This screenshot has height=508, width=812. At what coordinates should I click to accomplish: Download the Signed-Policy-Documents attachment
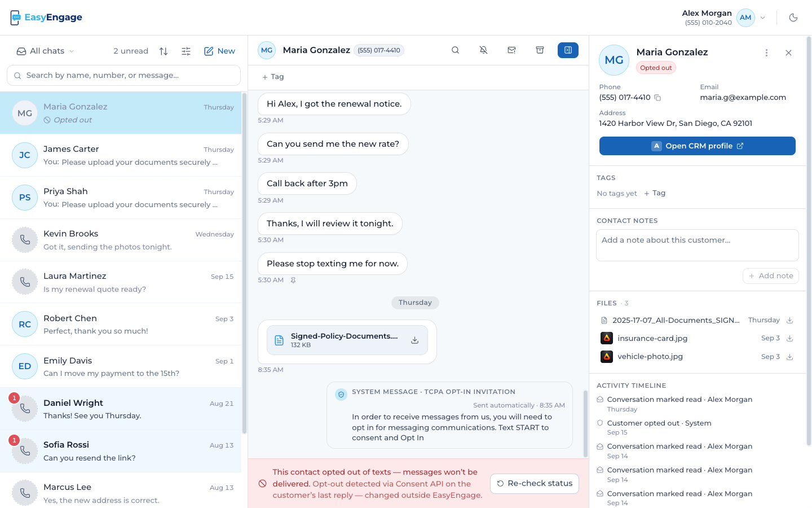click(x=414, y=340)
